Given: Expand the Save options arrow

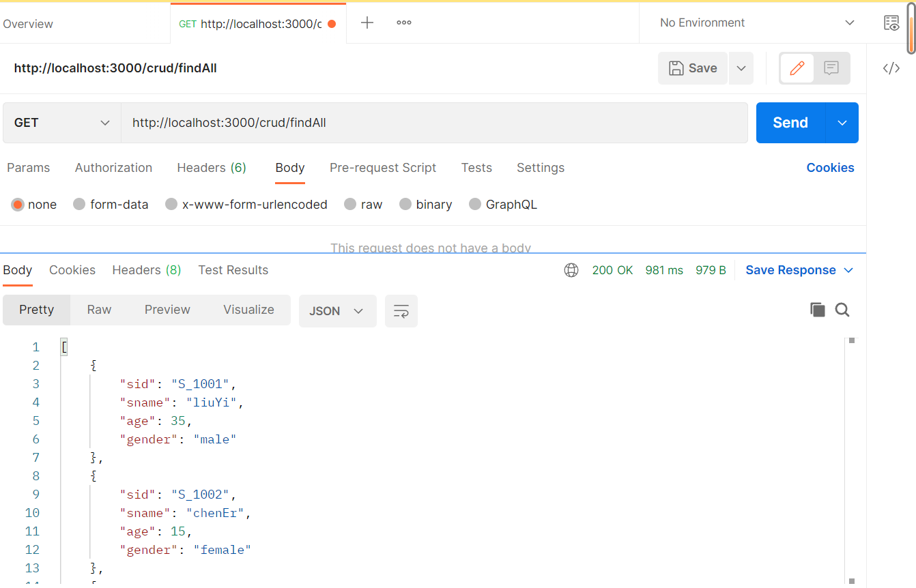Looking at the screenshot, I should pyautogui.click(x=741, y=68).
